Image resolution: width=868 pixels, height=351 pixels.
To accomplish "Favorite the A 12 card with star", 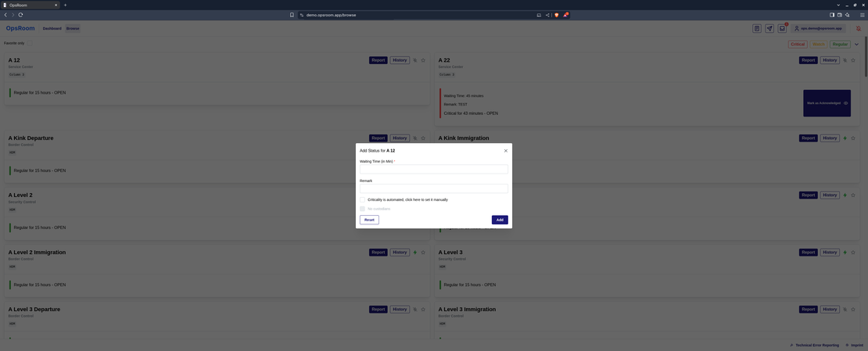I will pos(423,60).
